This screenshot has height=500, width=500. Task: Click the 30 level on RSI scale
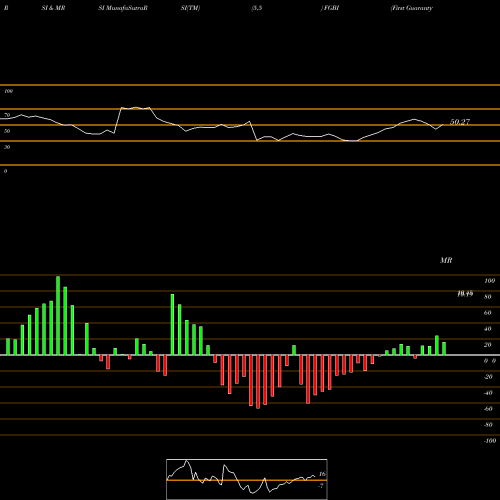7,147
